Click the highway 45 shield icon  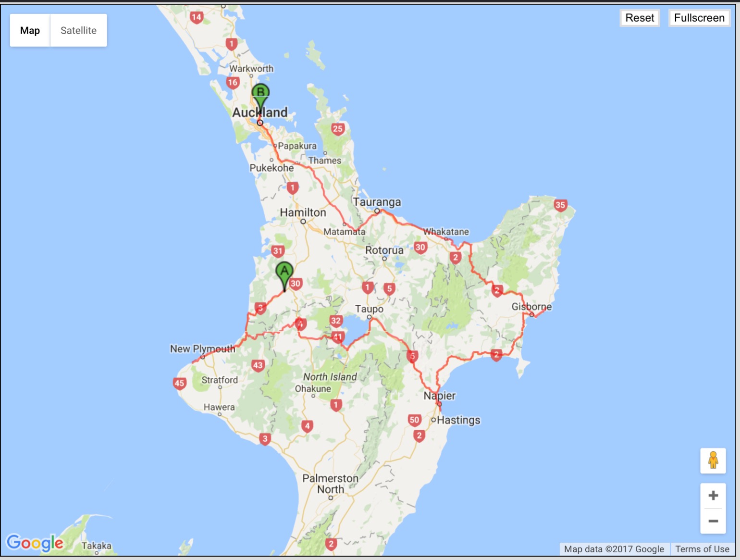pyautogui.click(x=179, y=383)
